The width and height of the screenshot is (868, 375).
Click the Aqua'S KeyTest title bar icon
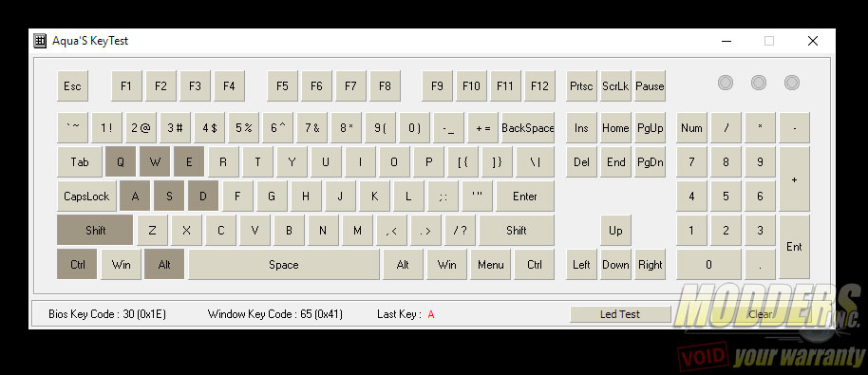40,41
